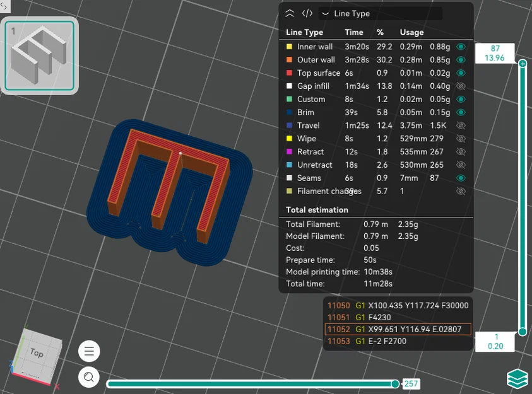Click Outer wall orange color swatch
Viewport: 532px width, 394px height.
coord(289,60)
